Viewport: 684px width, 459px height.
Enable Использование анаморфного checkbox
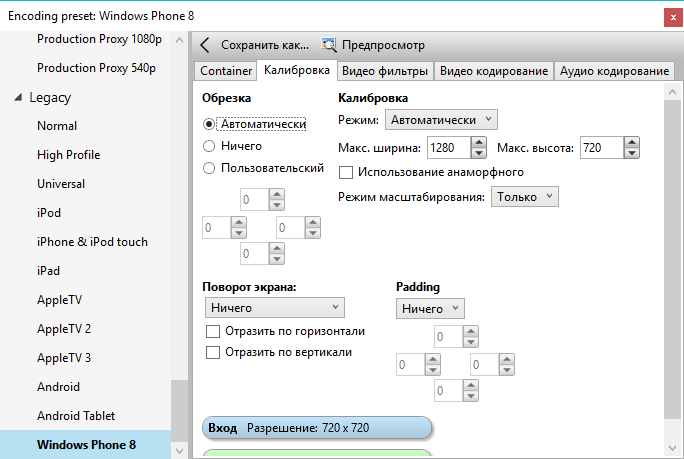tap(346, 172)
